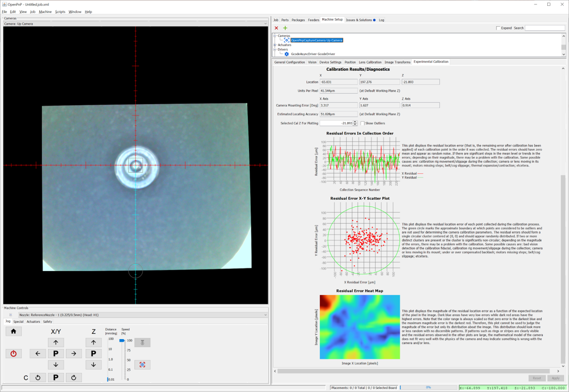Viewport: 569px width, 392px height.
Task: Jog the Z axis up with the arrow
Action: [93, 342]
